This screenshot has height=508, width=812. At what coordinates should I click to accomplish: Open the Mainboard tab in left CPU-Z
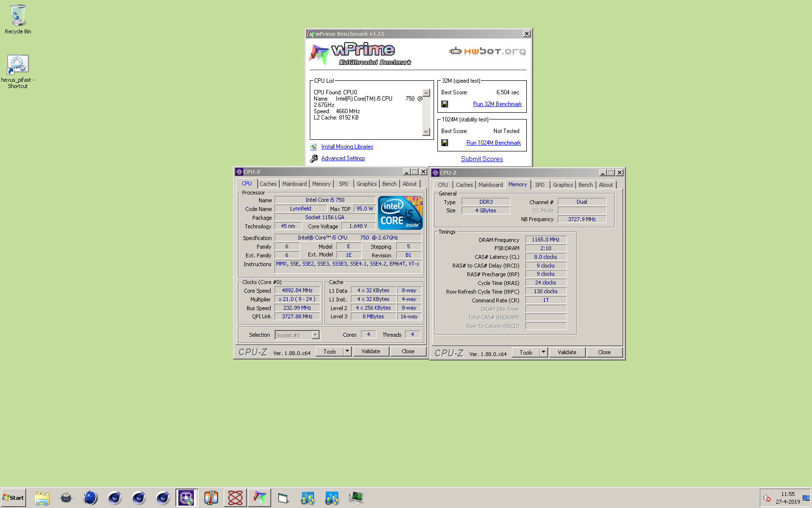click(294, 184)
